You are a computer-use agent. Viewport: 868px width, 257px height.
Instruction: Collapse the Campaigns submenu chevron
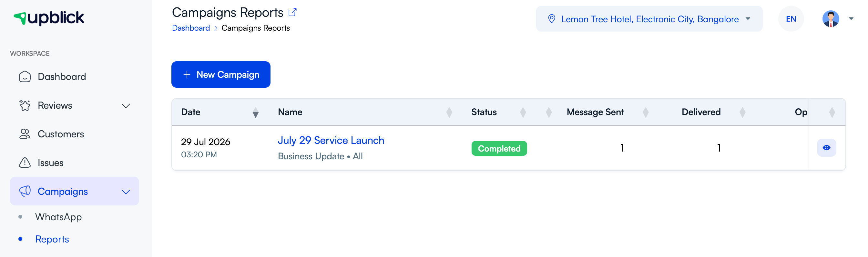126,192
